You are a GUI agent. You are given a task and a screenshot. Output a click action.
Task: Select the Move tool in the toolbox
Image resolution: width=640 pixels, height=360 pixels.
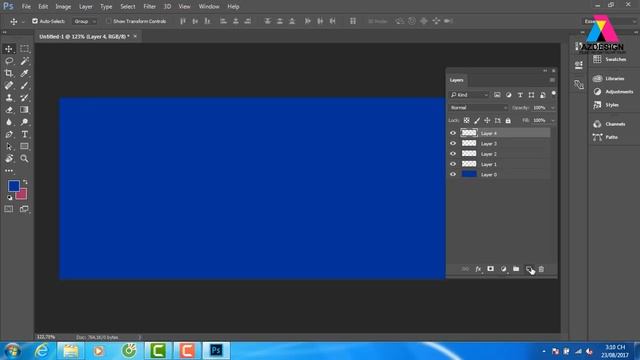click(x=9, y=49)
